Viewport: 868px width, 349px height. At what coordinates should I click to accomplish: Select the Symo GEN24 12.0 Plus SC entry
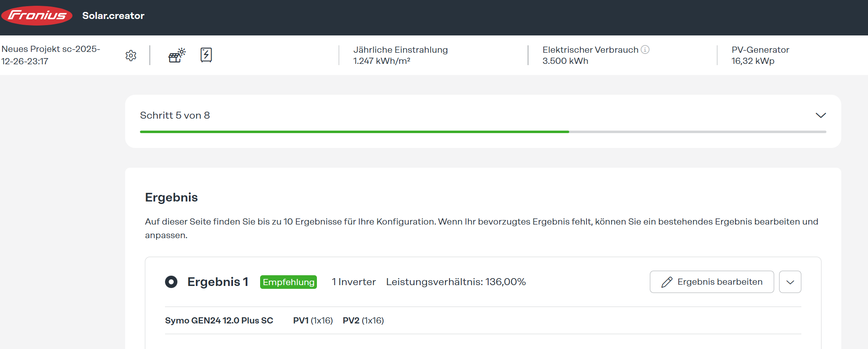219,321
